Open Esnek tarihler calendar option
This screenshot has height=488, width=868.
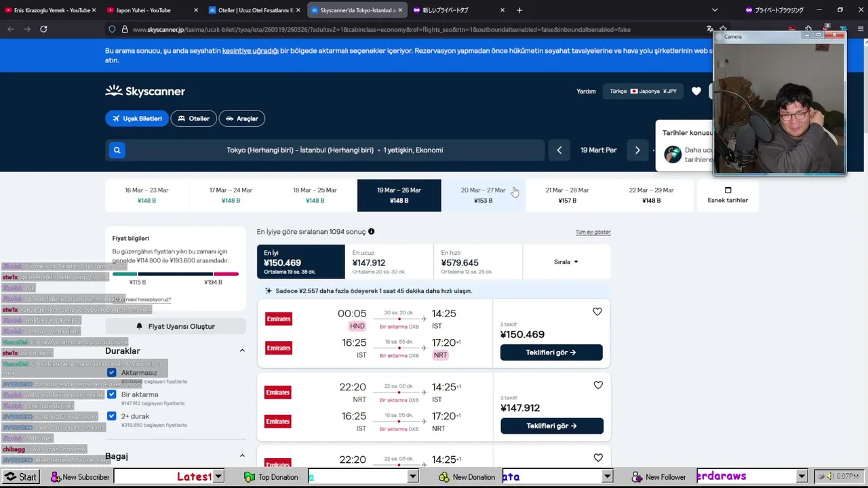[728, 195]
